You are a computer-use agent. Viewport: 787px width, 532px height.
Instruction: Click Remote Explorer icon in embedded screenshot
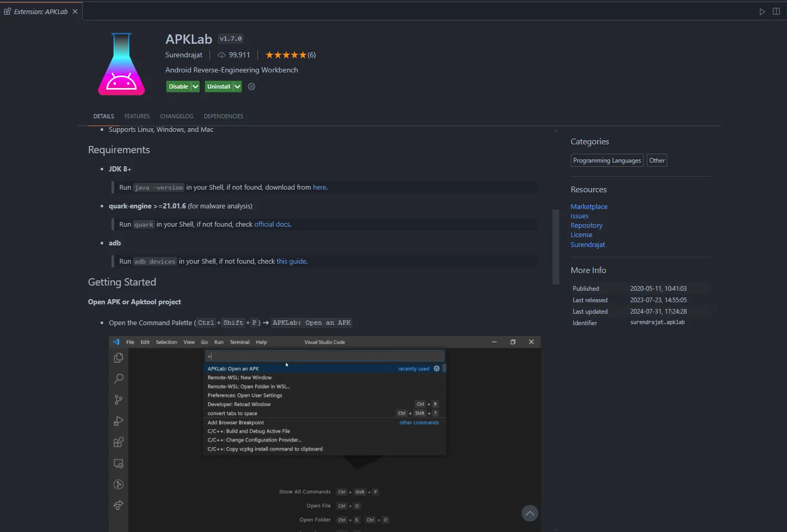coord(118,463)
